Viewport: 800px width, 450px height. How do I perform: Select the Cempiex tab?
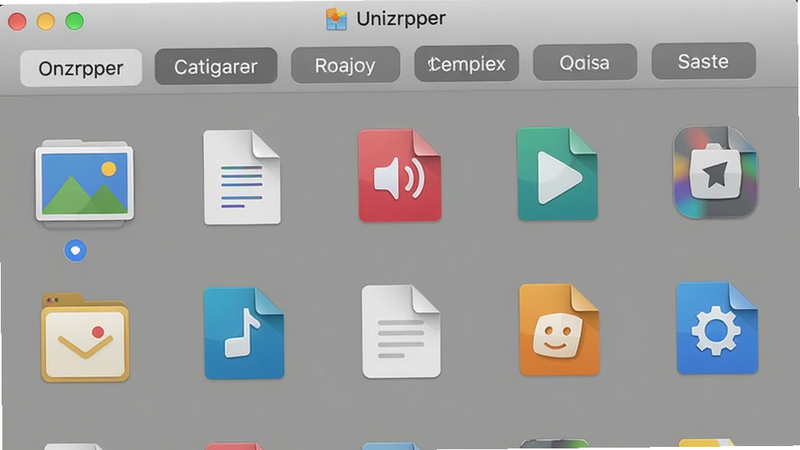pyautogui.click(x=466, y=63)
